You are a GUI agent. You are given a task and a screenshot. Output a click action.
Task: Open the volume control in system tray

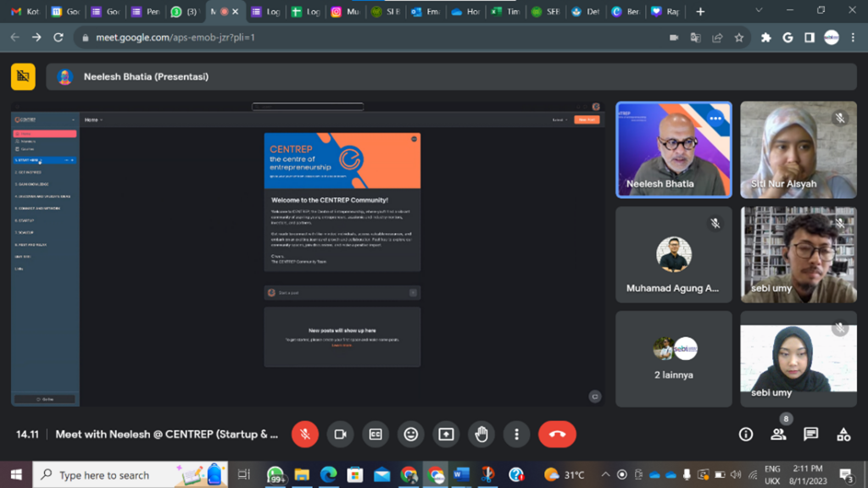click(736, 474)
